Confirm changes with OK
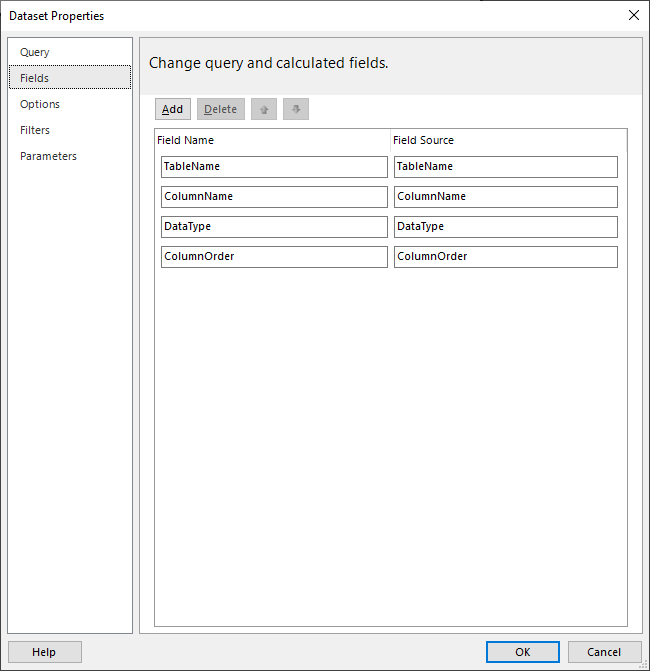Screen dimensions: 650x671 pos(522,652)
